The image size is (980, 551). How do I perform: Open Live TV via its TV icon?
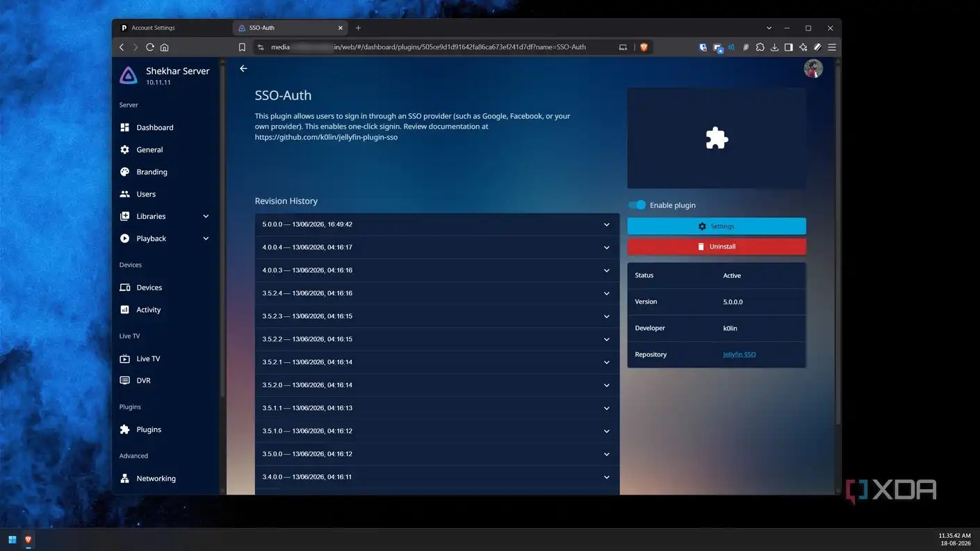click(x=124, y=359)
